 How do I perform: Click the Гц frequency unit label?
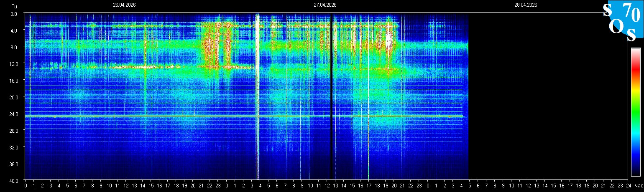click(14, 6)
